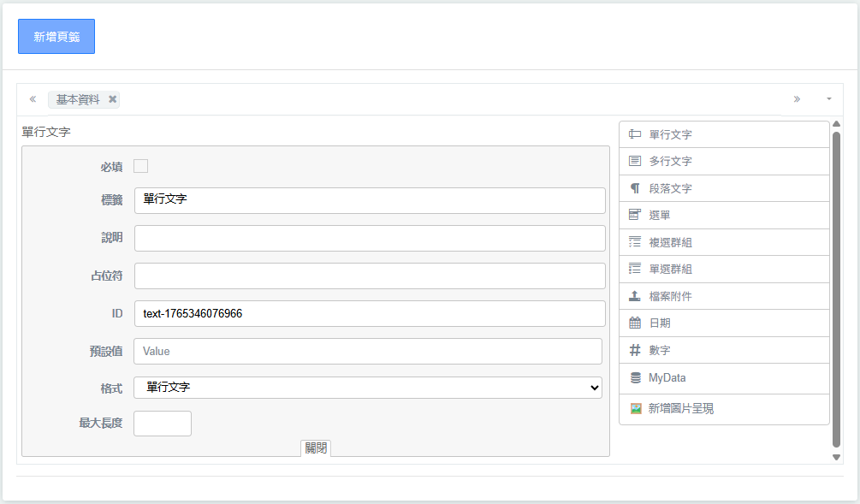The height and width of the screenshot is (504, 860).
Task: Toggle the 必填 required checkbox
Action: (141, 166)
